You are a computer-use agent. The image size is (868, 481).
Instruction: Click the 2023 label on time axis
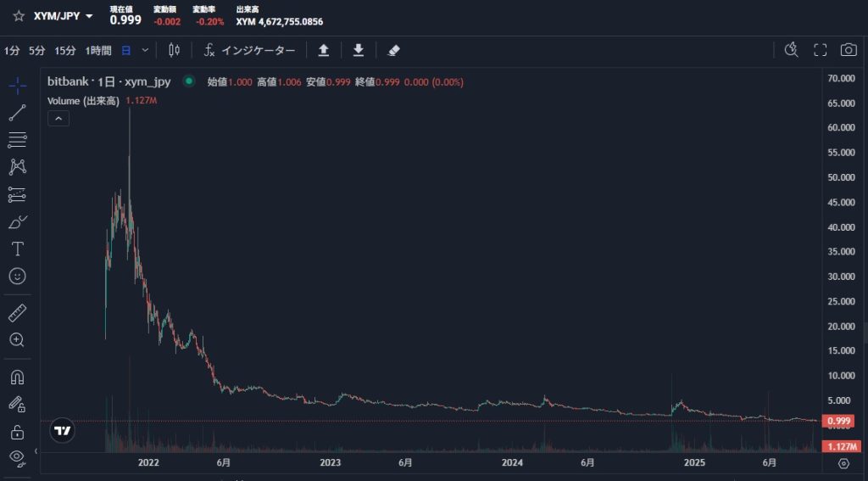331,462
